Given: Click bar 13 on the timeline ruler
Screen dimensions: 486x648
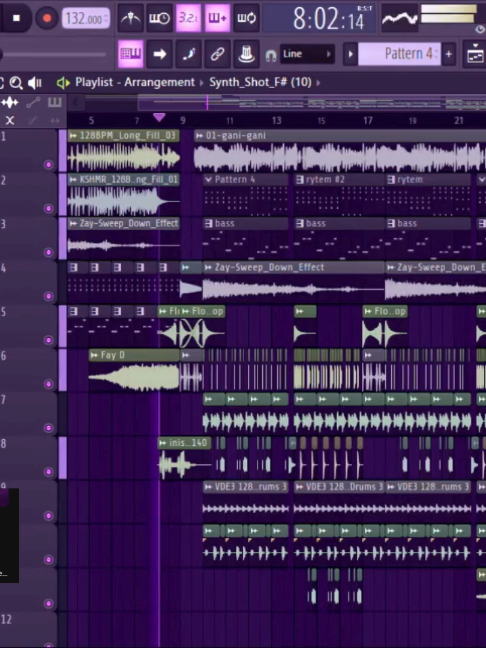Looking at the screenshot, I should pos(276,120).
